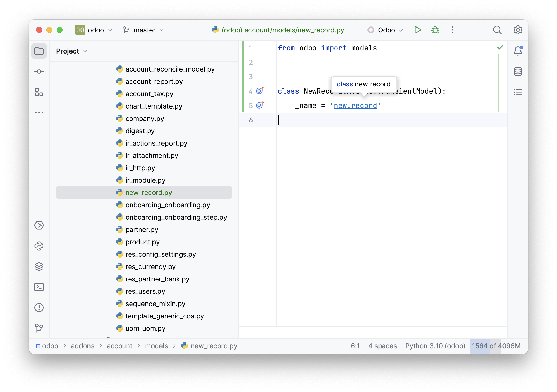Follow the new.record reference link
The image size is (557, 392).
(x=355, y=105)
